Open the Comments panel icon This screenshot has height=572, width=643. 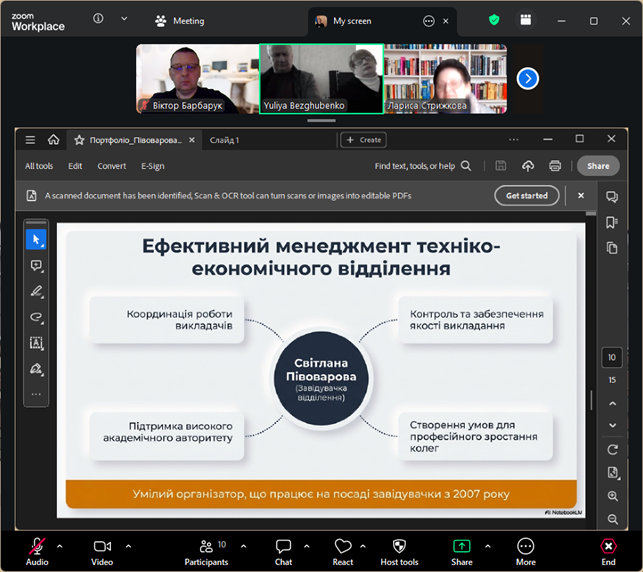[x=612, y=197]
